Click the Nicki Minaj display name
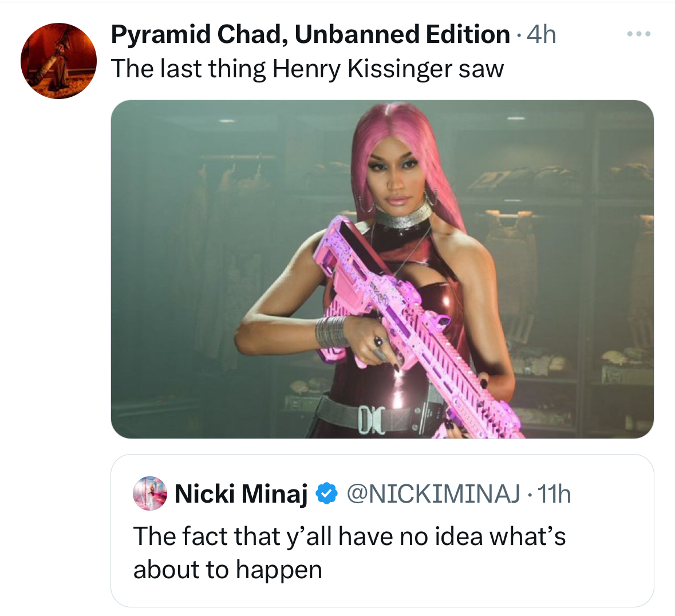675x616 pixels. click(241, 493)
